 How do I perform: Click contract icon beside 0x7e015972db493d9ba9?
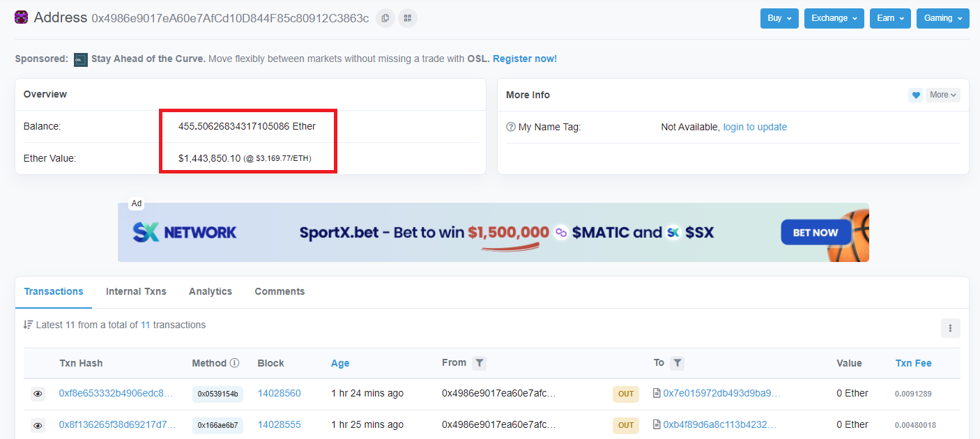[x=657, y=393]
